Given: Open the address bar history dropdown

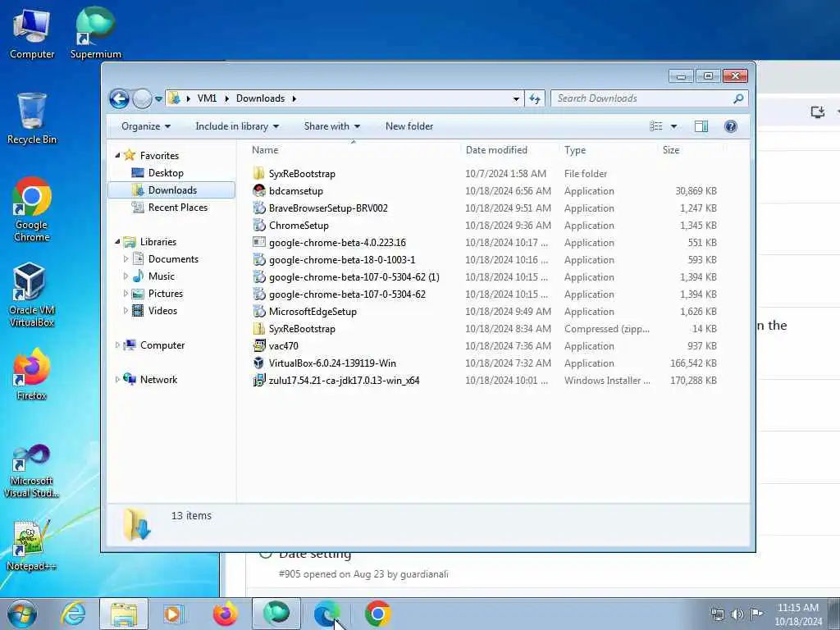Looking at the screenshot, I should (x=516, y=98).
